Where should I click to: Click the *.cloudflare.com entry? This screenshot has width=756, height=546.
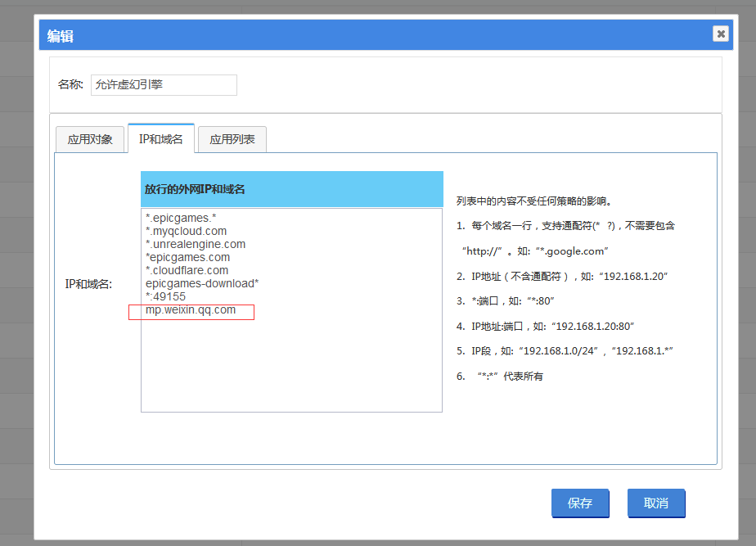click(x=187, y=270)
